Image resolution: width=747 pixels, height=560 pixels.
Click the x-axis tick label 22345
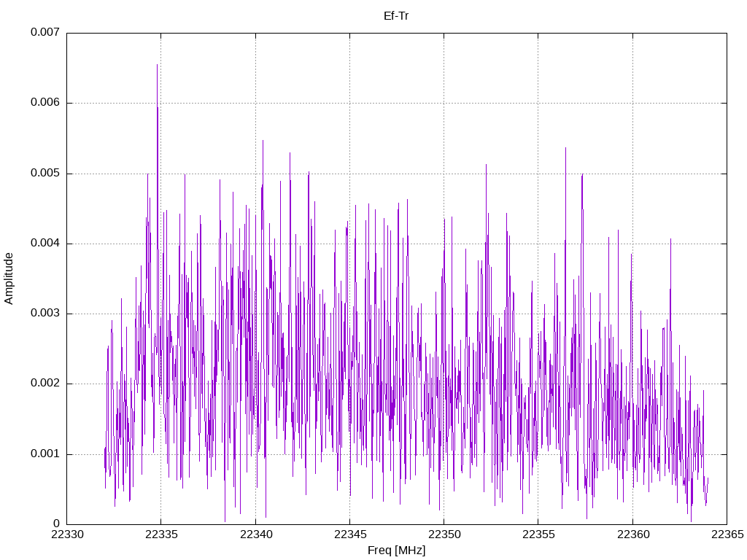pos(350,534)
